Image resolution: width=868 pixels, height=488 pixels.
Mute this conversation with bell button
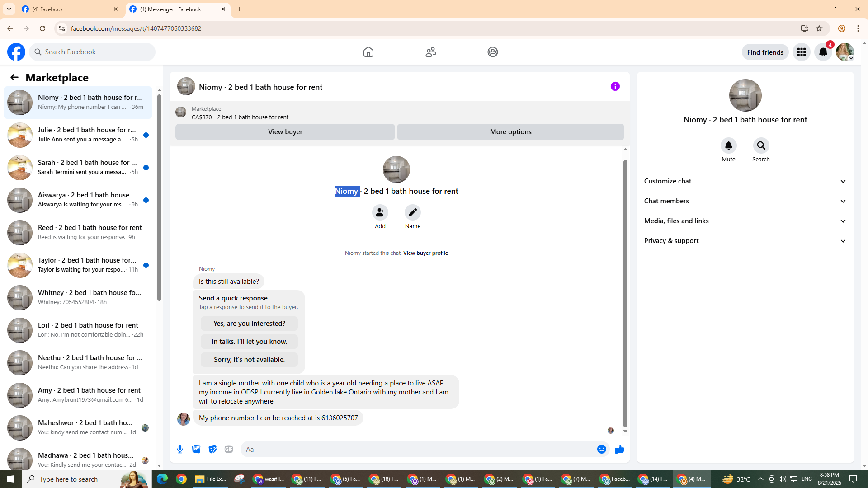(x=728, y=145)
